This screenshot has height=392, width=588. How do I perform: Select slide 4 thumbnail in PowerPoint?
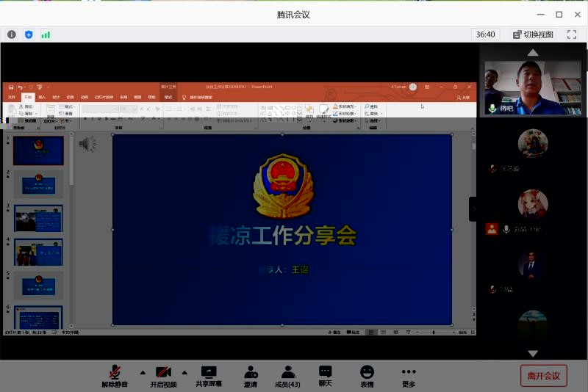pyautogui.click(x=39, y=252)
